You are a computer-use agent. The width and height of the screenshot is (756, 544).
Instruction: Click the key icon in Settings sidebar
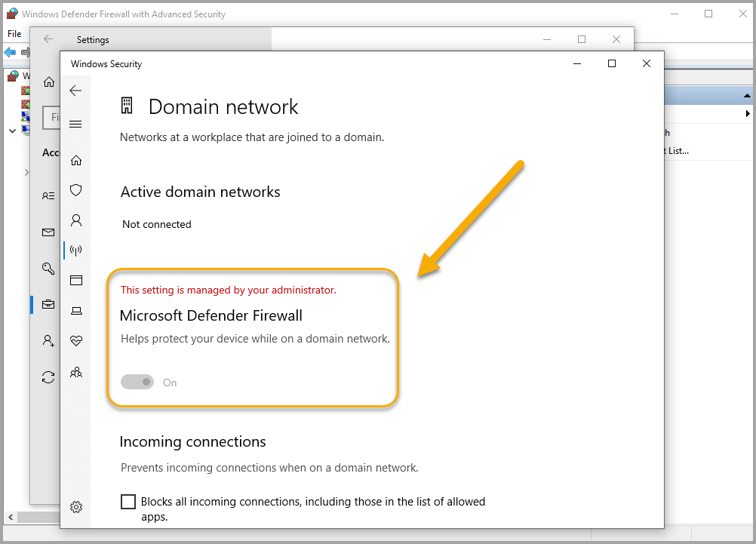tap(48, 268)
